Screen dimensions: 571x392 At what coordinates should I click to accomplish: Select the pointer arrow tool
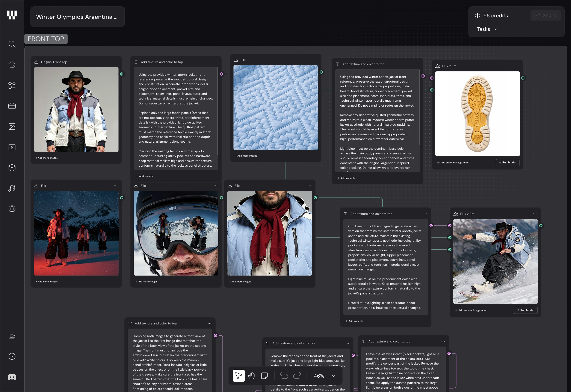(x=239, y=376)
